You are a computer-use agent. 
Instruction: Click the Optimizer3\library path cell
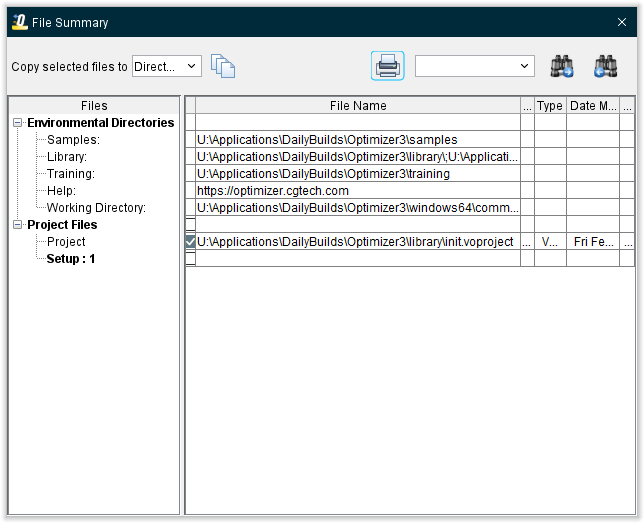[358, 157]
